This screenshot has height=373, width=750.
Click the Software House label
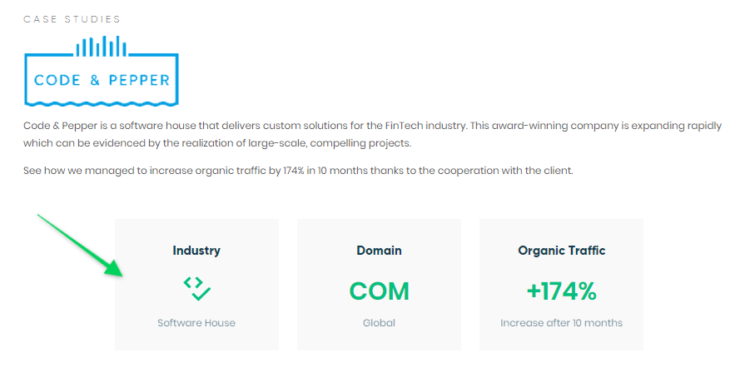pos(197,323)
